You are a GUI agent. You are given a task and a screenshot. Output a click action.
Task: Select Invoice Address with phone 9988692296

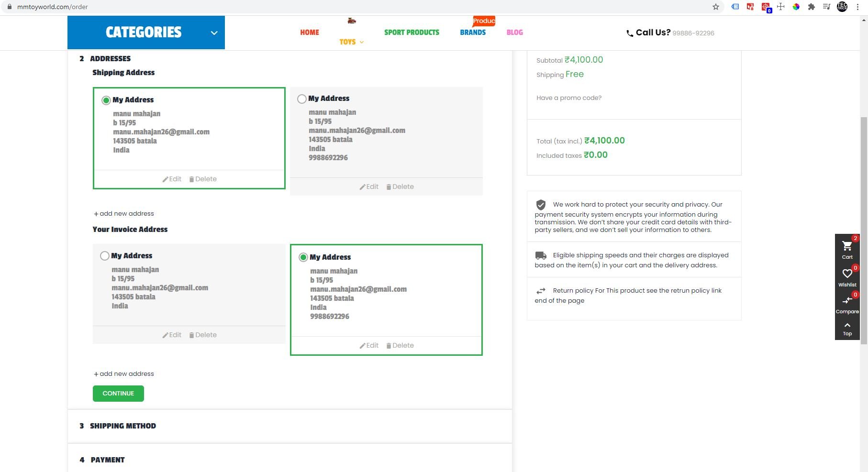(303, 257)
